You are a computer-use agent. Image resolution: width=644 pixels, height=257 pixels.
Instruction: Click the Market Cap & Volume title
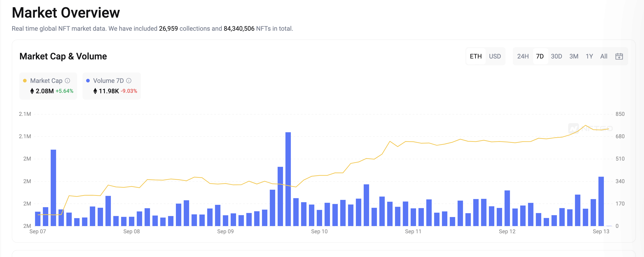[63, 56]
